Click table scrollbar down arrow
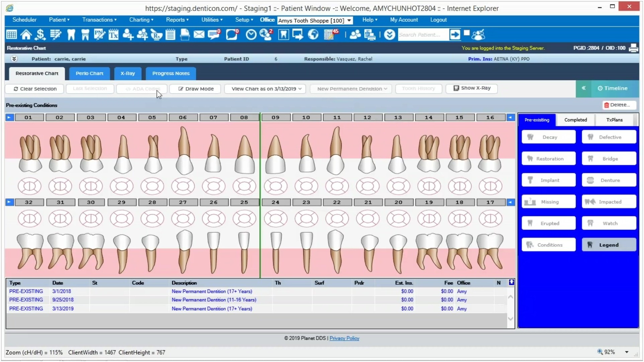 pos(511,319)
